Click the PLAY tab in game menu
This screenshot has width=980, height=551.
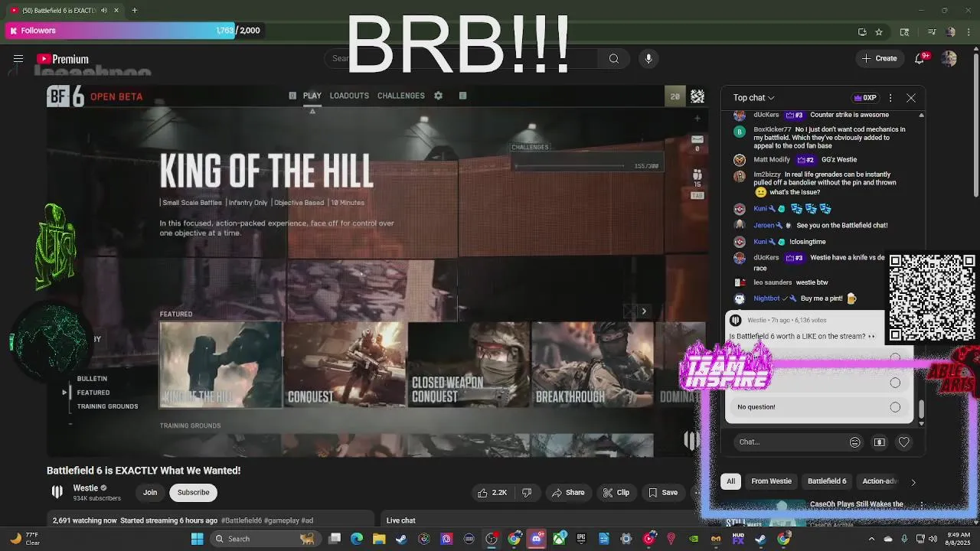(312, 96)
